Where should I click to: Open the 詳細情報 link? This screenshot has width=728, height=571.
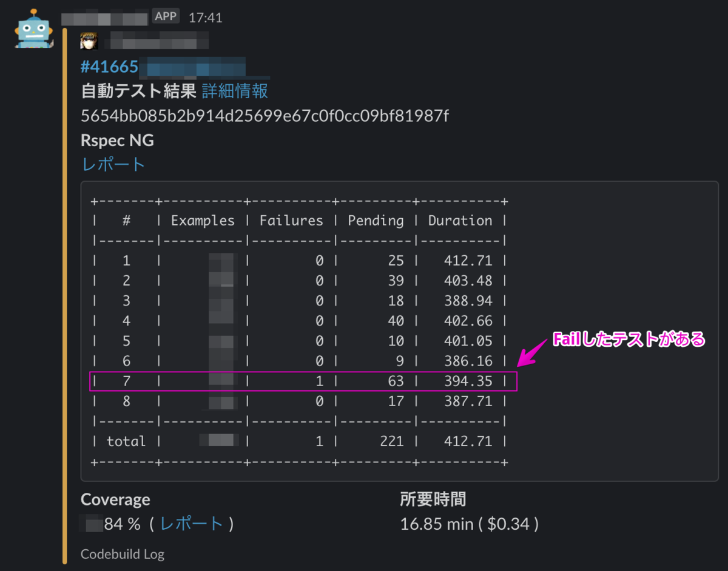point(235,92)
